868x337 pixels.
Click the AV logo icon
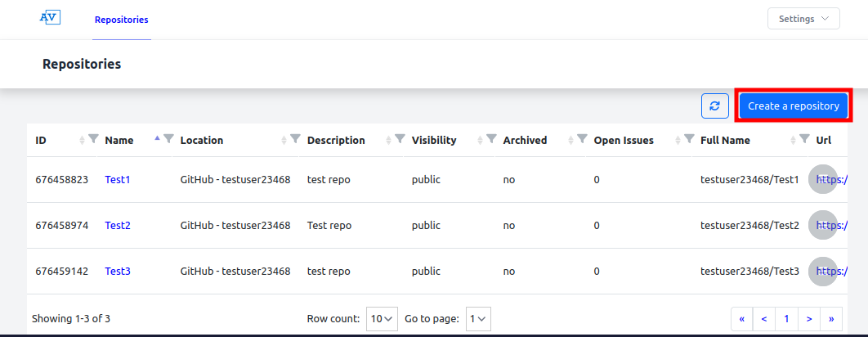click(x=50, y=18)
